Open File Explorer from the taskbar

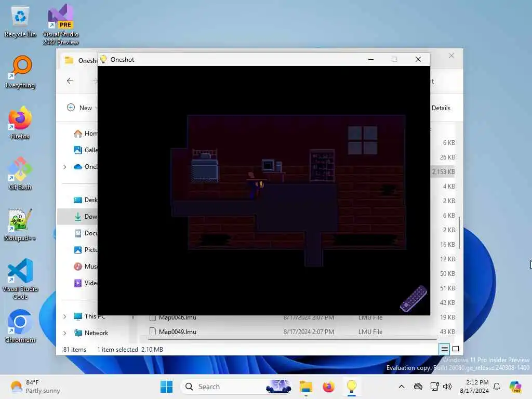click(x=305, y=387)
